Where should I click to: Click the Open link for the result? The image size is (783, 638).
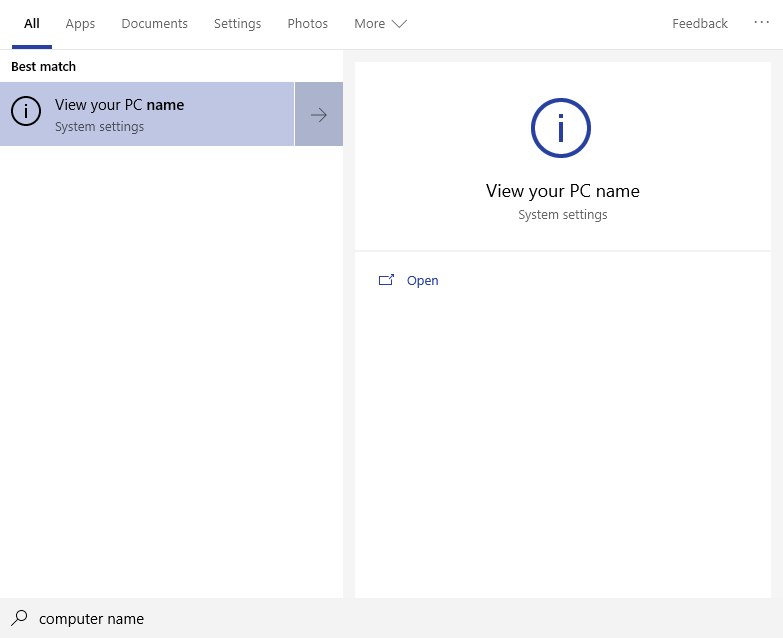(x=422, y=281)
